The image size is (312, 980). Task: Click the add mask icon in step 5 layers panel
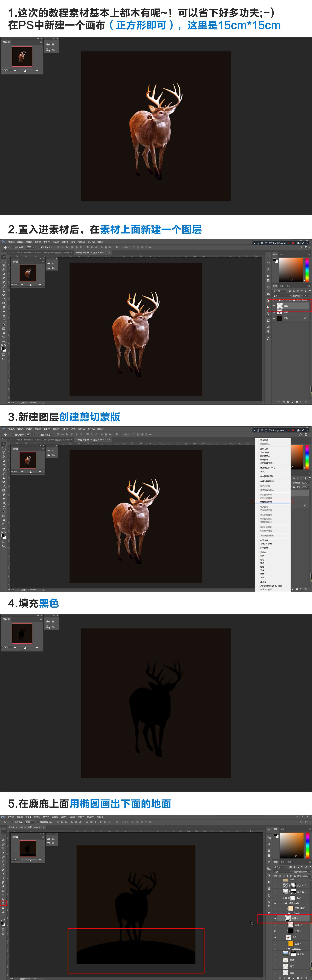coord(289,978)
